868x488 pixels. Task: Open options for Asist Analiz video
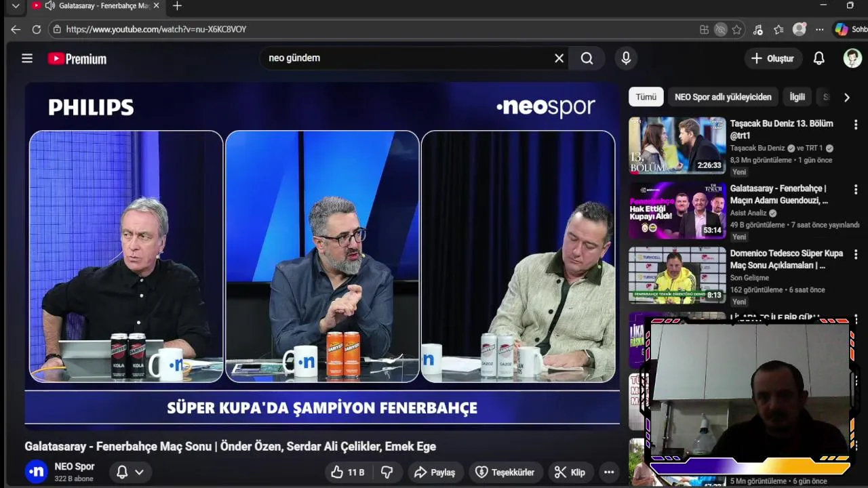coord(856,190)
